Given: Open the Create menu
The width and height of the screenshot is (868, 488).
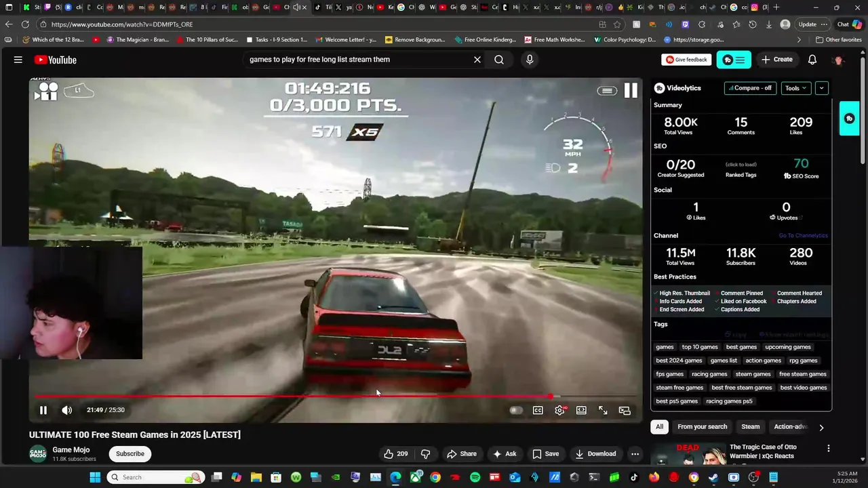Looking at the screenshot, I should pos(777,60).
